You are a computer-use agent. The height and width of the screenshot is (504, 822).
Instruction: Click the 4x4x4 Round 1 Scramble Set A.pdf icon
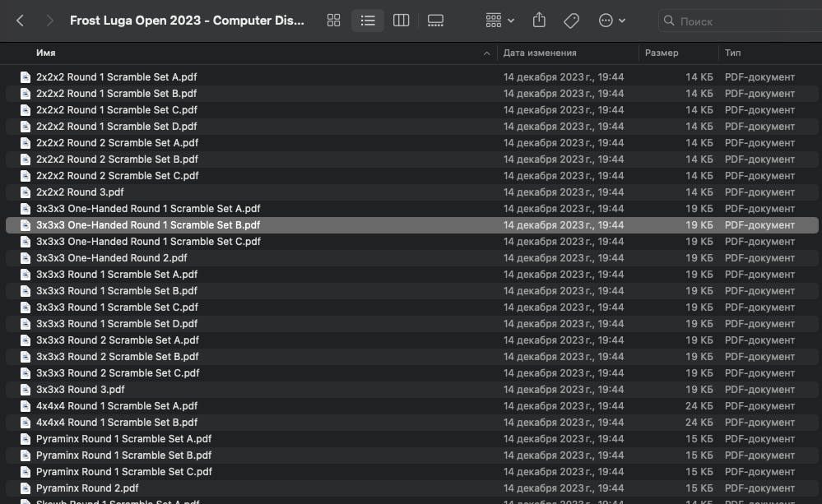[25, 406]
